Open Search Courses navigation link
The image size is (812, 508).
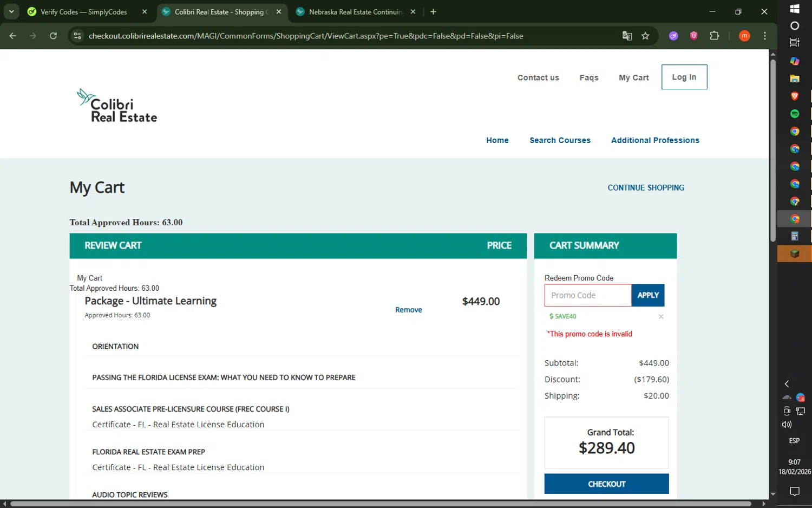[560, 140]
